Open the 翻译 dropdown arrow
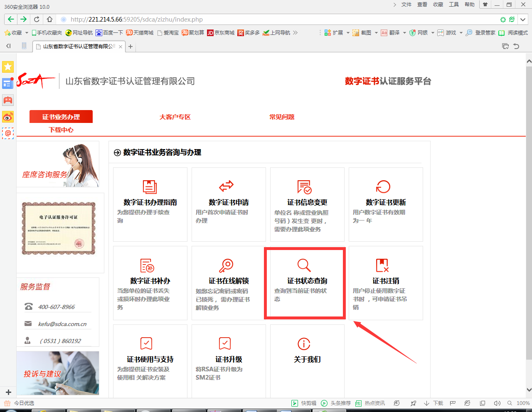 pos(404,33)
